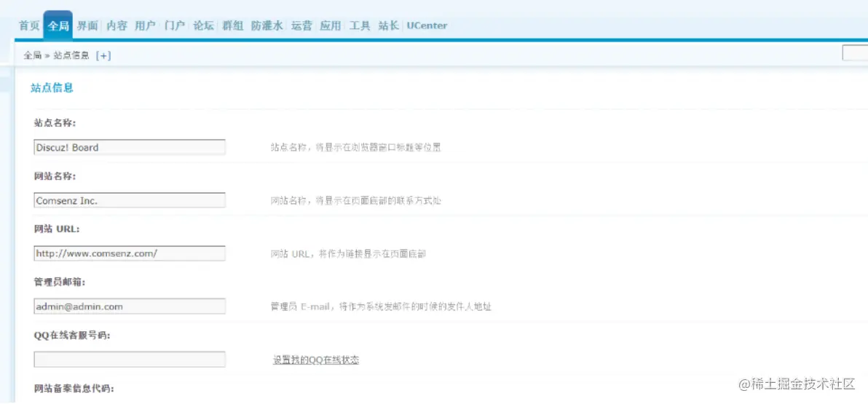The height and width of the screenshot is (404, 868).
Task: Click the empty QQ在线客服号码 input field
Action: click(x=130, y=359)
